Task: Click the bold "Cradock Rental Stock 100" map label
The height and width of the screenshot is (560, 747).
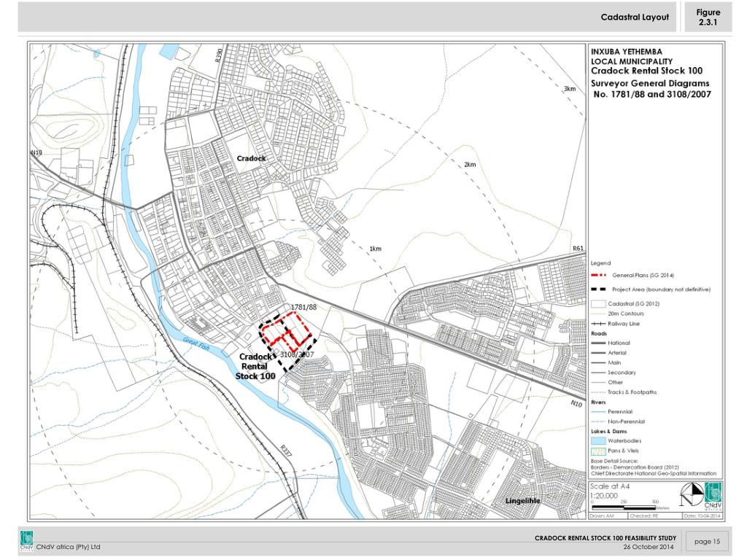Action: [255, 366]
